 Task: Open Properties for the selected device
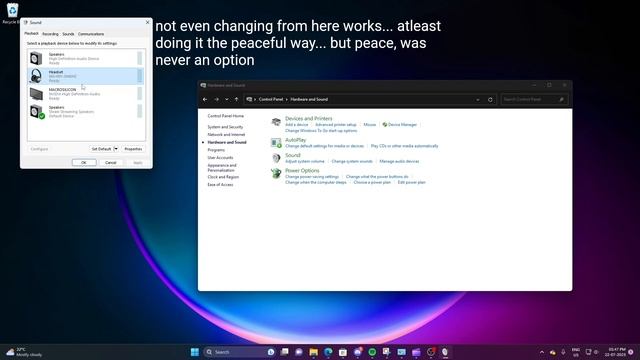click(133, 149)
